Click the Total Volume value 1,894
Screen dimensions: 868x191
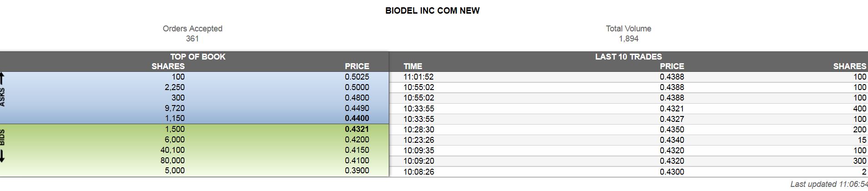coord(628,39)
